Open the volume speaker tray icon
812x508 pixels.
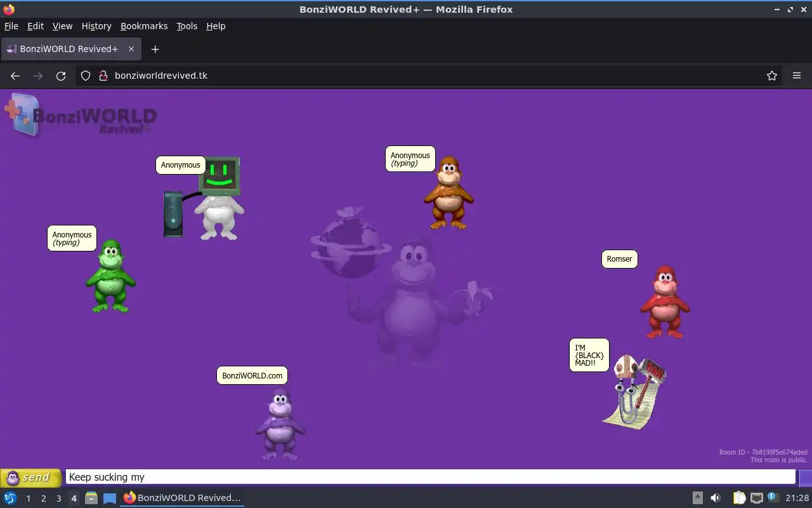tap(716, 498)
